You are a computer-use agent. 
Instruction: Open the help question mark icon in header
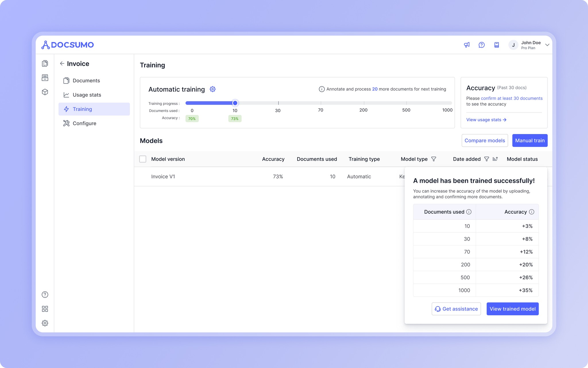coord(481,45)
